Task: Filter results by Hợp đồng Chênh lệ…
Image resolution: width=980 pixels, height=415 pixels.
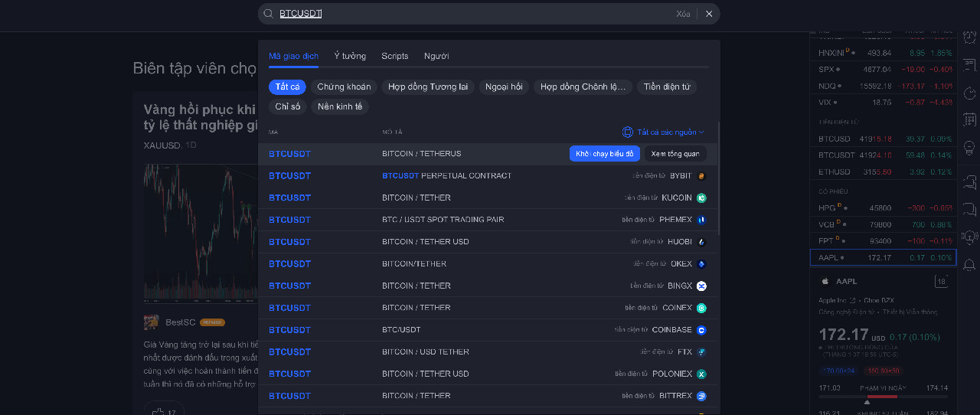Action: (x=583, y=87)
